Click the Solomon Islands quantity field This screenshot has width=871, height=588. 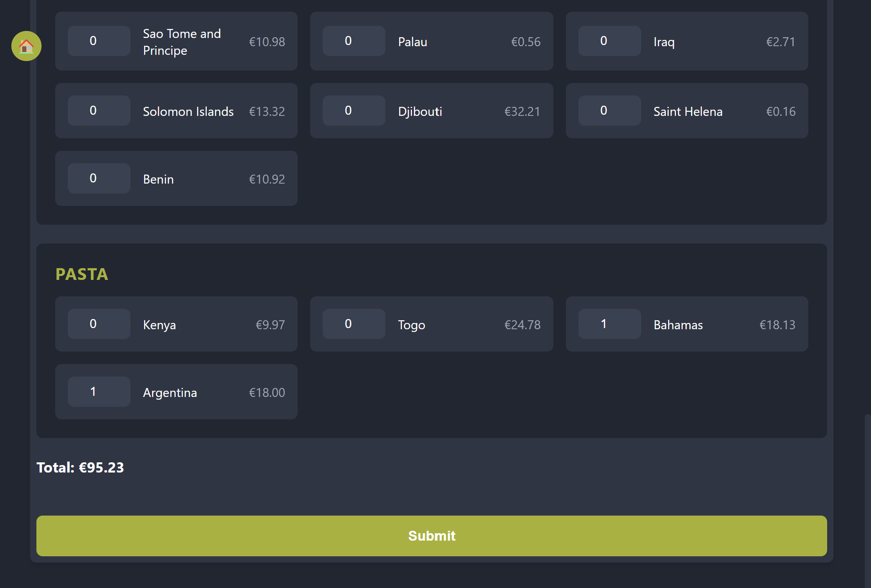click(x=98, y=110)
